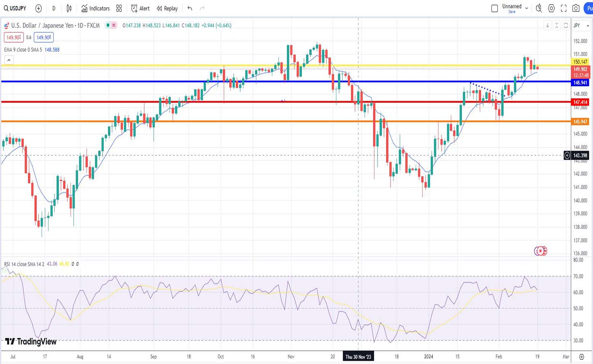
Task: Open the Indicators menu
Action: (95, 8)
